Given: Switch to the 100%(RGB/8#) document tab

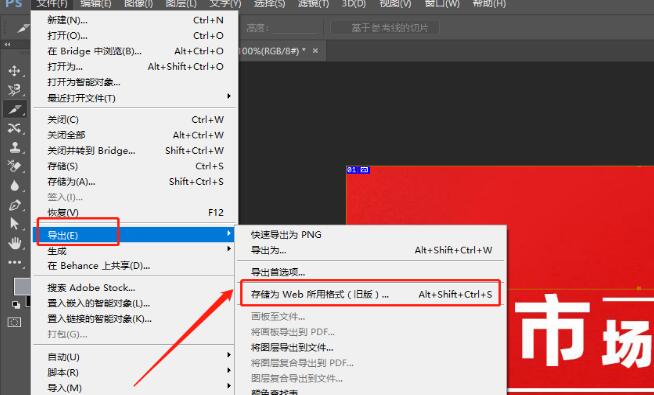Looking at the screenshot, I should 273,51.
